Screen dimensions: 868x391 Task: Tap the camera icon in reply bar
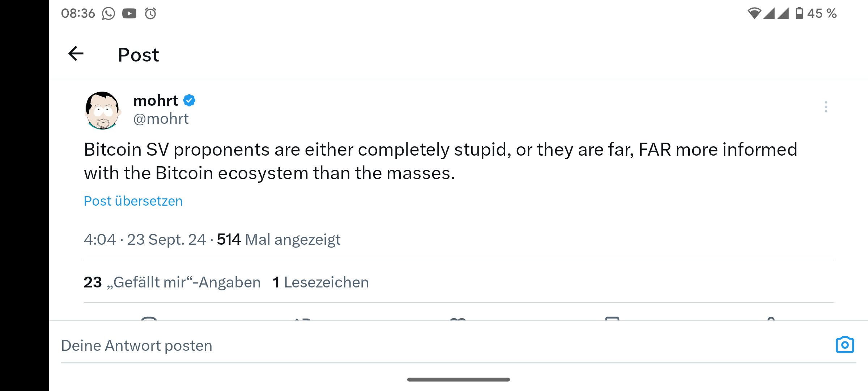click(x=844, y=345)
